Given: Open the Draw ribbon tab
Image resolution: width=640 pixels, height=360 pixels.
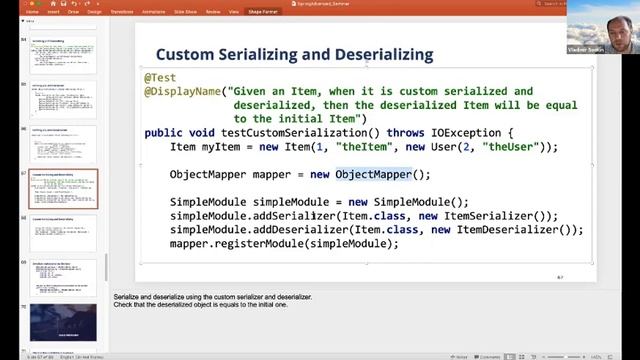Looking at the screenshot, I should point(73,12).
